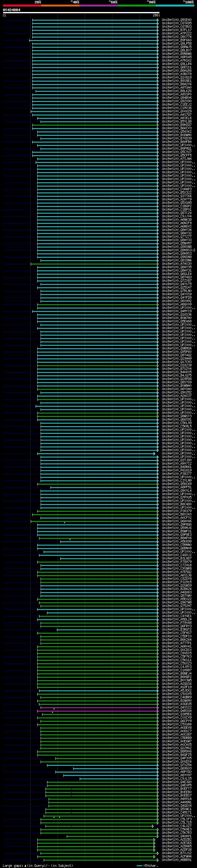
Task: Open hit UniRef100_Q7T277
Action: pyautogui.click(x=177, y=236)
